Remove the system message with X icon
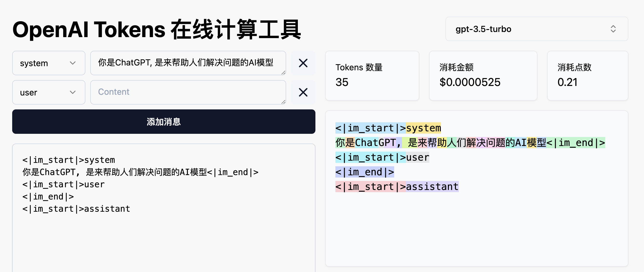Screen dimensions: 644x272 click(x=303, y=63)
